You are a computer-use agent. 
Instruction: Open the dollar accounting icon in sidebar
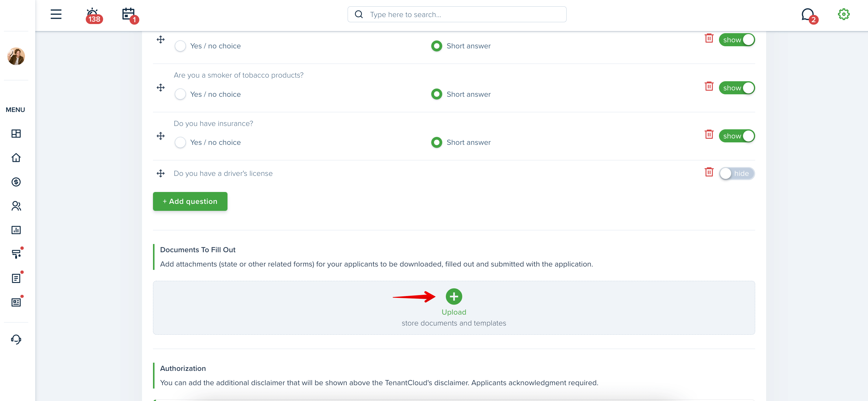[16, 182]
